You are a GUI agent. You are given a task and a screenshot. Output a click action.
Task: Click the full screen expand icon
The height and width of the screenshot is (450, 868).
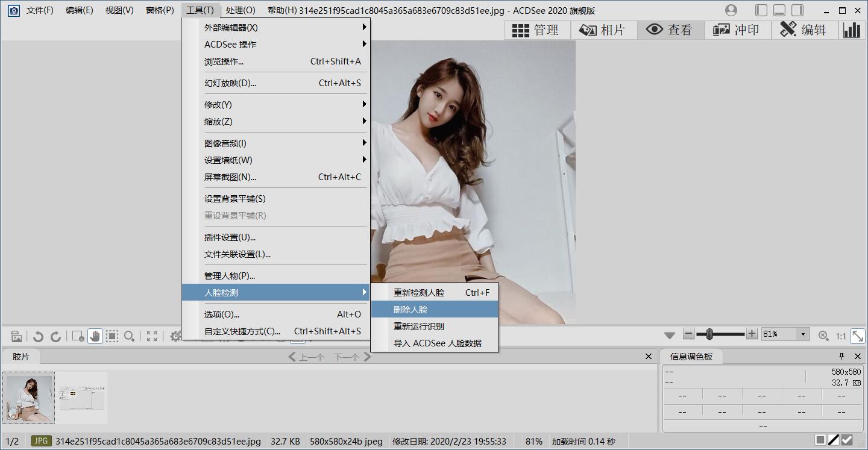click(x=152, y=336)
